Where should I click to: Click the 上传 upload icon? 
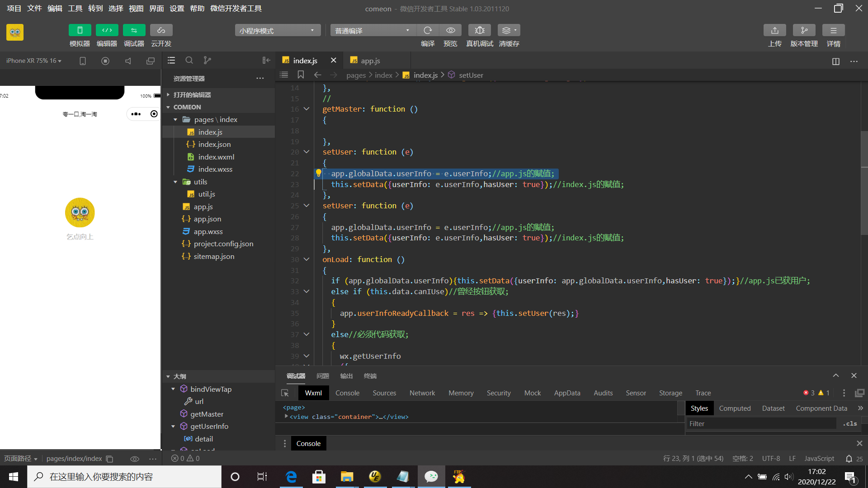774,30
